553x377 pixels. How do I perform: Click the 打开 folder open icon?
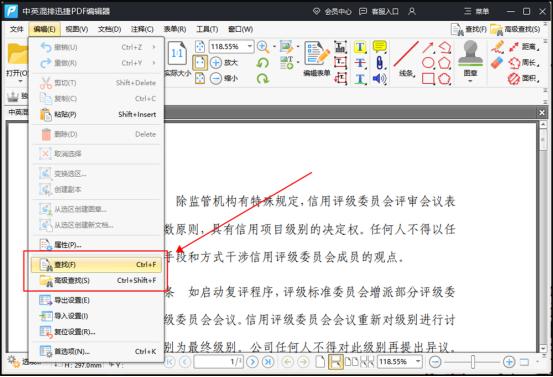(18, 54)
